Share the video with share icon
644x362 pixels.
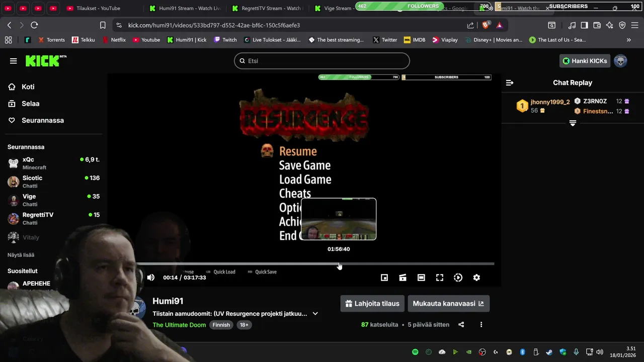coord(461,325)
